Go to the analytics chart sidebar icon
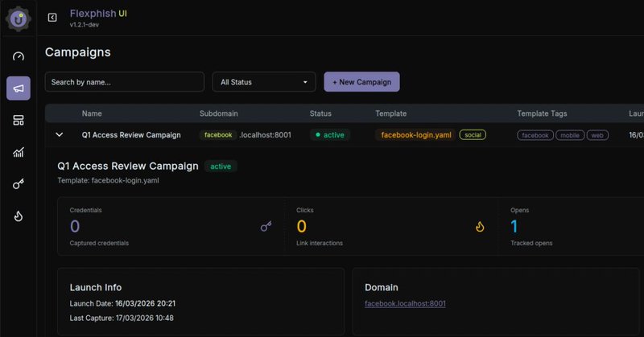The image size is (644, 337). pos(19,152)
